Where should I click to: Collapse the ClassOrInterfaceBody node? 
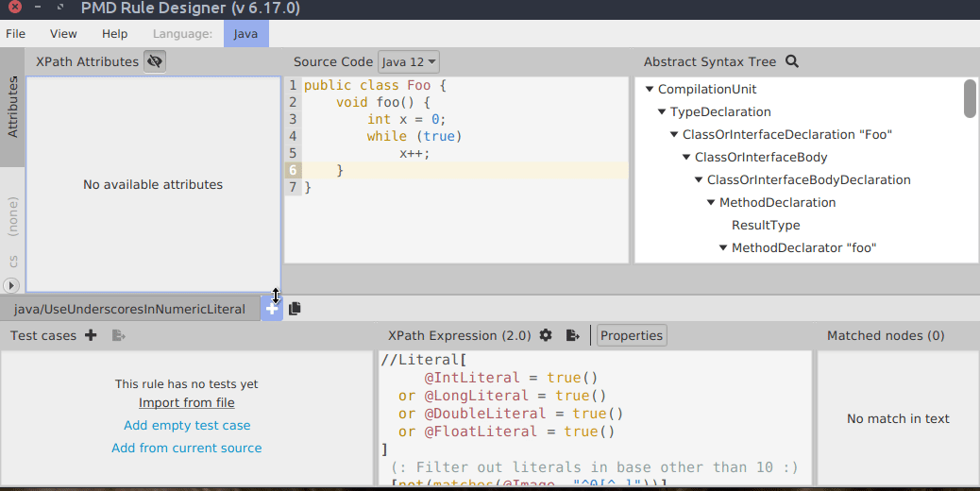click(x=686, y=158)
